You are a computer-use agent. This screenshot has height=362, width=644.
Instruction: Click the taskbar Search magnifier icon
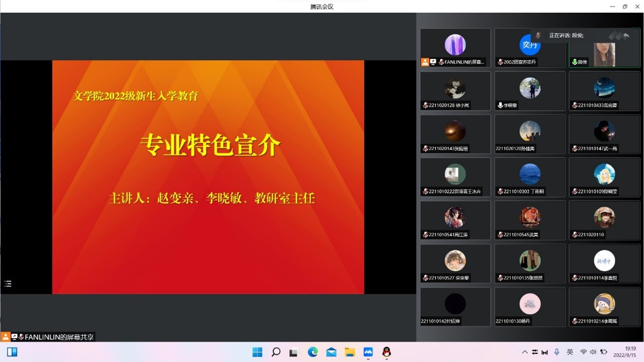click(x=276, y=352)
